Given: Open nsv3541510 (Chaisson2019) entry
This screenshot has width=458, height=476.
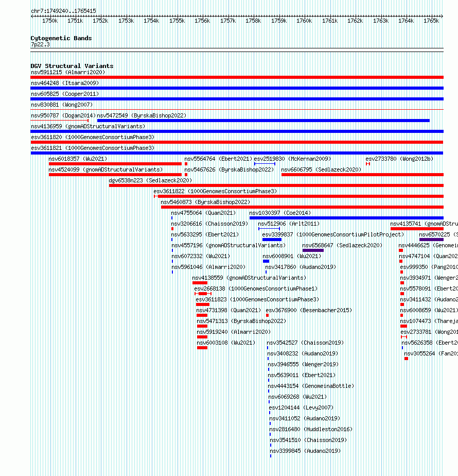Looking at the screenshot, I should (308, 440).
